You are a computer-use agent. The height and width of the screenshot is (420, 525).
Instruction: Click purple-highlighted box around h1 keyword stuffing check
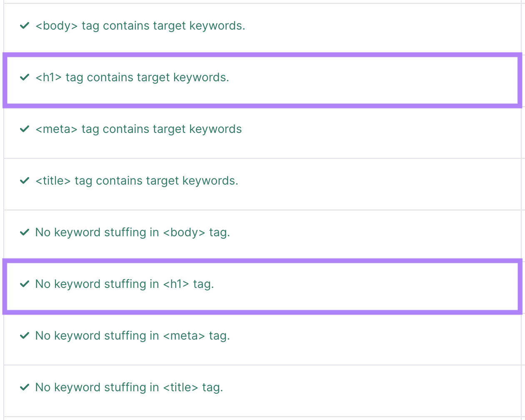click(375, 286)
